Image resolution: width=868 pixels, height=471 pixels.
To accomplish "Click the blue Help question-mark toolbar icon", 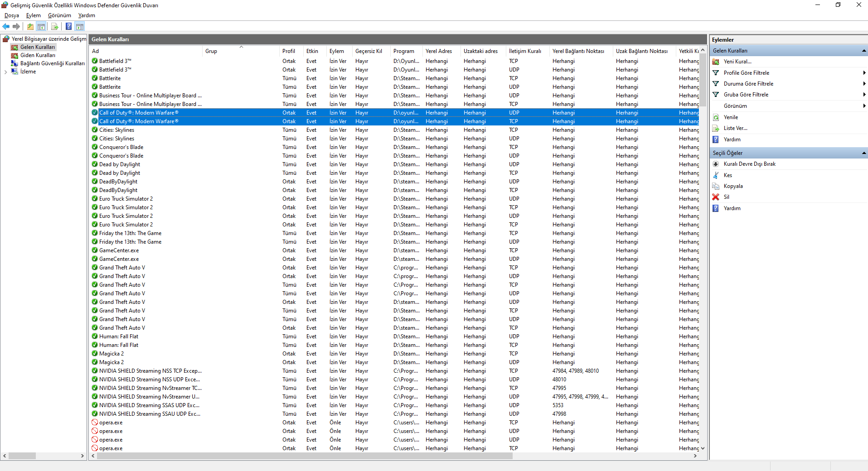I will [69, 26].
